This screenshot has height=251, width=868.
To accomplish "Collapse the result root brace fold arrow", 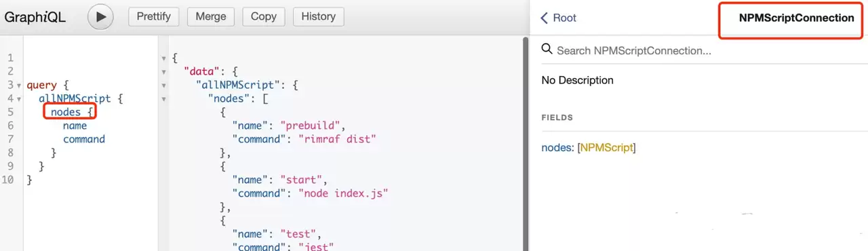I will tap(164, 58).
